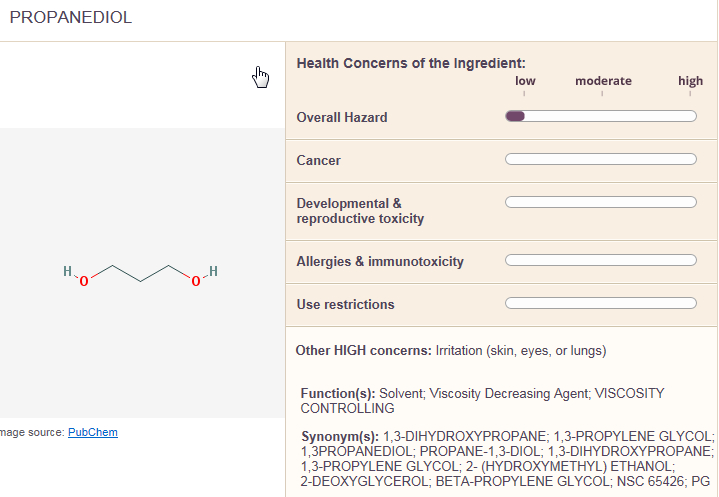Click the Developmental & reproductive toxicity bar
The width and height of the screenshot is (719, 497).
point(601,202)
